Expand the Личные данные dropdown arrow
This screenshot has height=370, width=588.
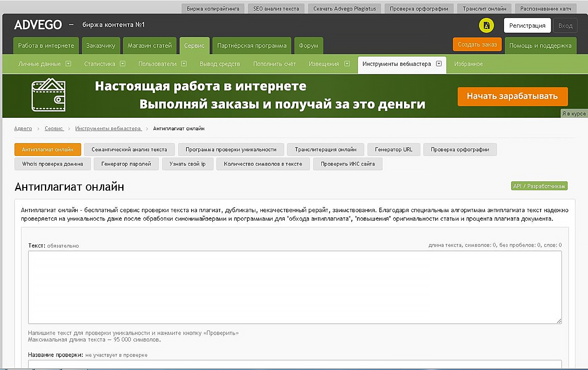click(68, 64)
